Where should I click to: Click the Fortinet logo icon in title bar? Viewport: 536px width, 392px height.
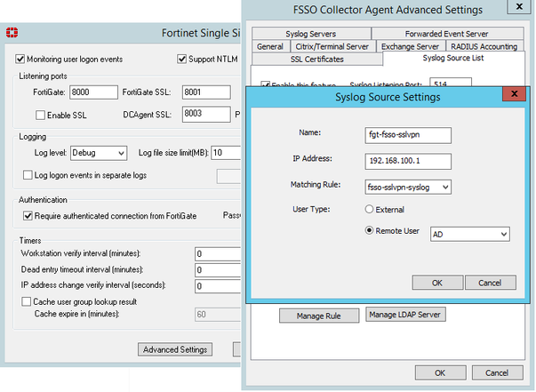10,32
